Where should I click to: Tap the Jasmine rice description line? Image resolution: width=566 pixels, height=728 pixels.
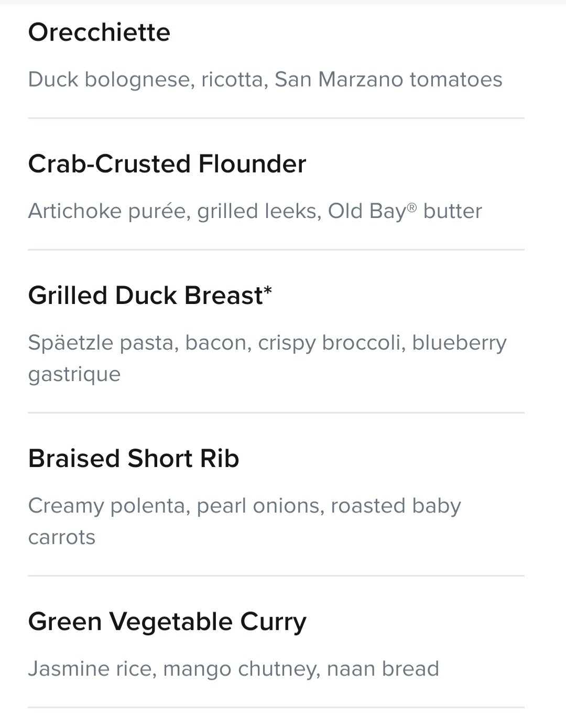234,669
